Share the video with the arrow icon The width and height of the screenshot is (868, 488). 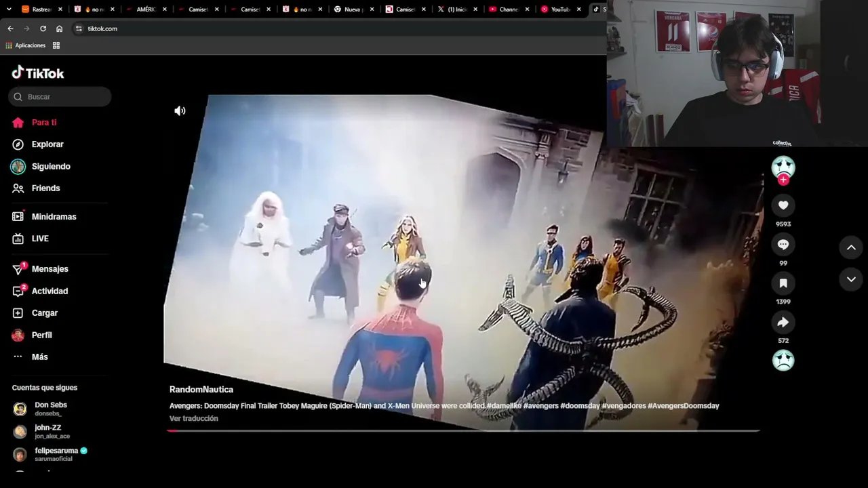pos(783,322)
